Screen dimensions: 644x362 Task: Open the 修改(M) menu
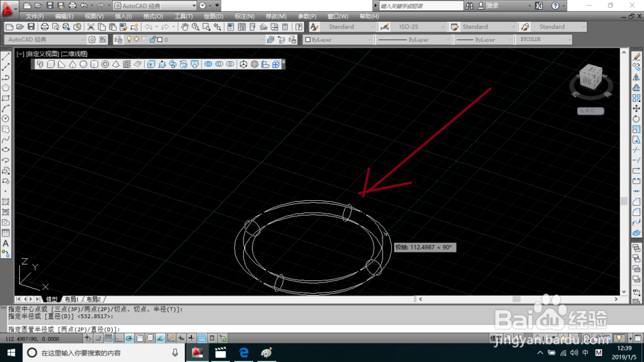[276, 17]
